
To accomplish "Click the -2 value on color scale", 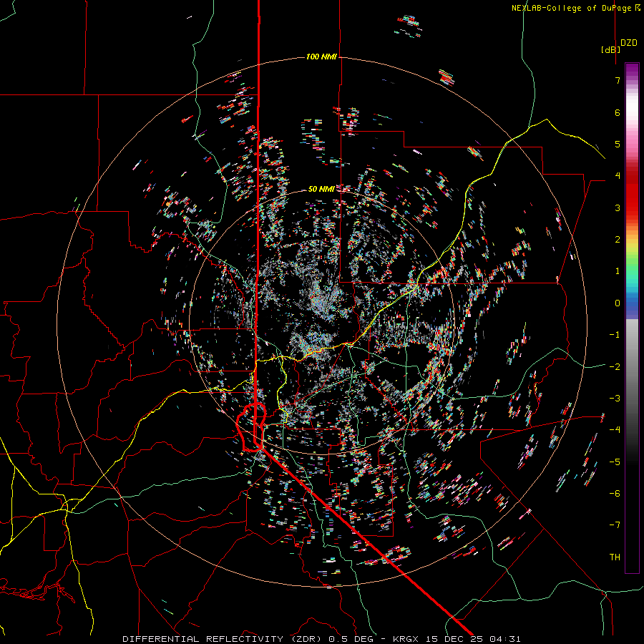I will (x=615, y=367).
